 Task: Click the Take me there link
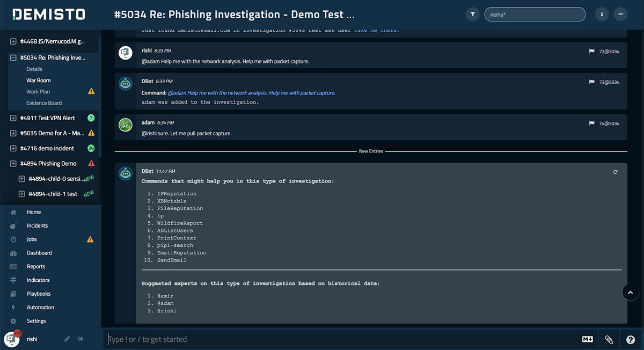click(376, 30)
